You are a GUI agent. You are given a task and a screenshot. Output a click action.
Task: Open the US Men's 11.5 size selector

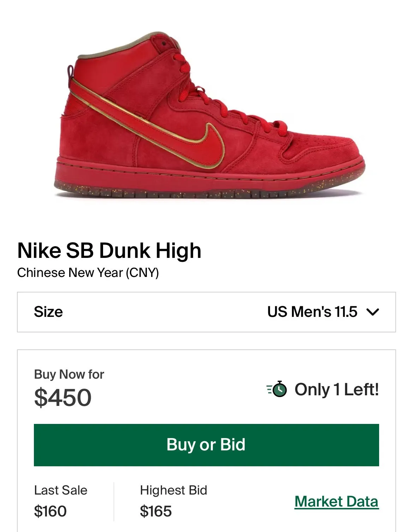point(312,312)
